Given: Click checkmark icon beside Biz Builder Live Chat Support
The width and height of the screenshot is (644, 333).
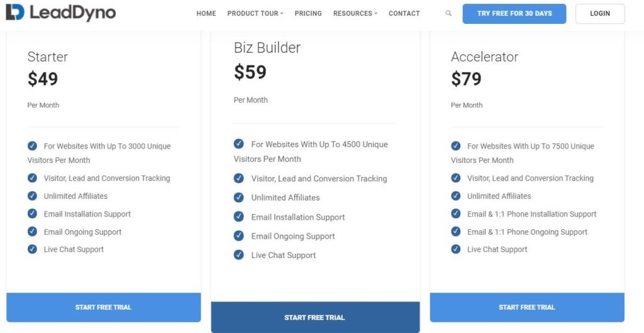Looking at the screenshot, I should [238, 254].
